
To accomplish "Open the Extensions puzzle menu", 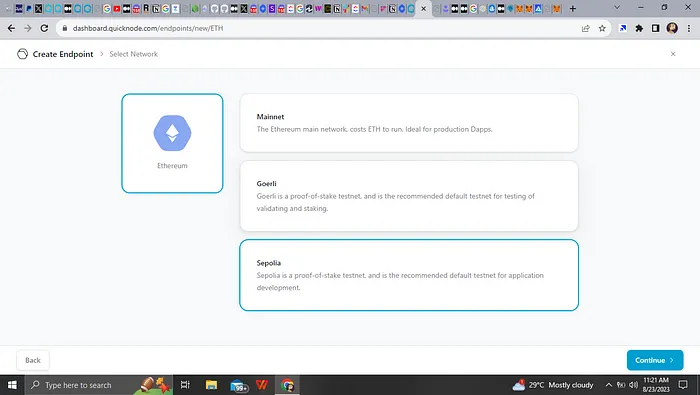I will tap(639, 28).
